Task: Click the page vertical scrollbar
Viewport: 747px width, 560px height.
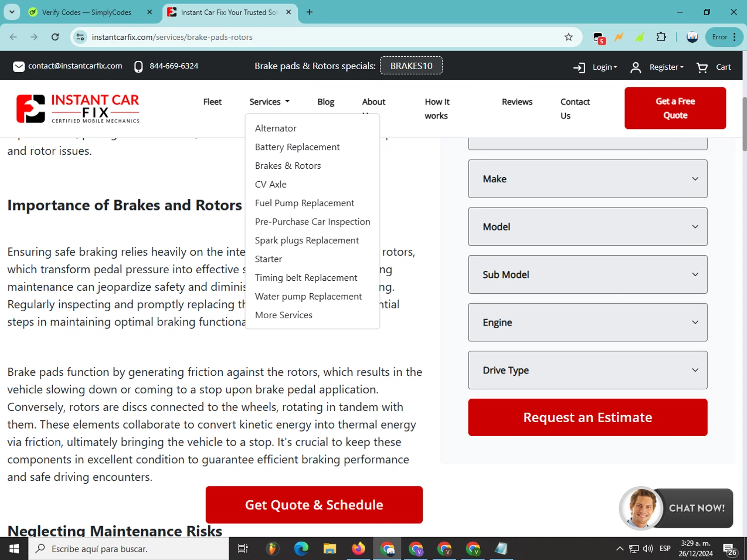Action: 745,124
